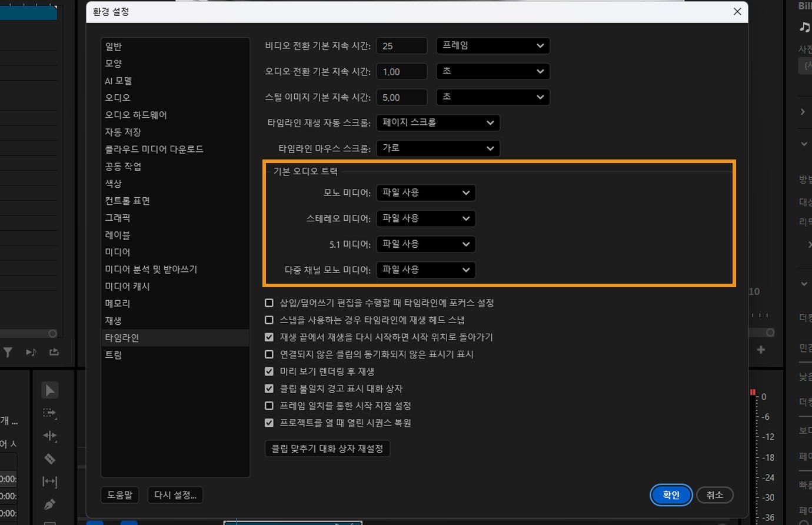The width and height of the screenshot is (812, 525).
Task: Select the Track Select Forward tool
Action: click(x=50, y=413)
